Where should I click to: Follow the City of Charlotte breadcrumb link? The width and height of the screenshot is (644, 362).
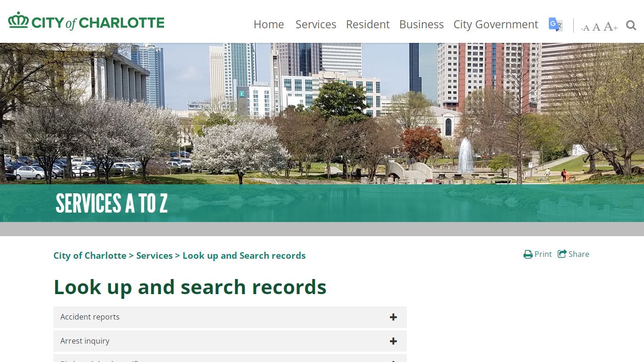tap(90, 255)
